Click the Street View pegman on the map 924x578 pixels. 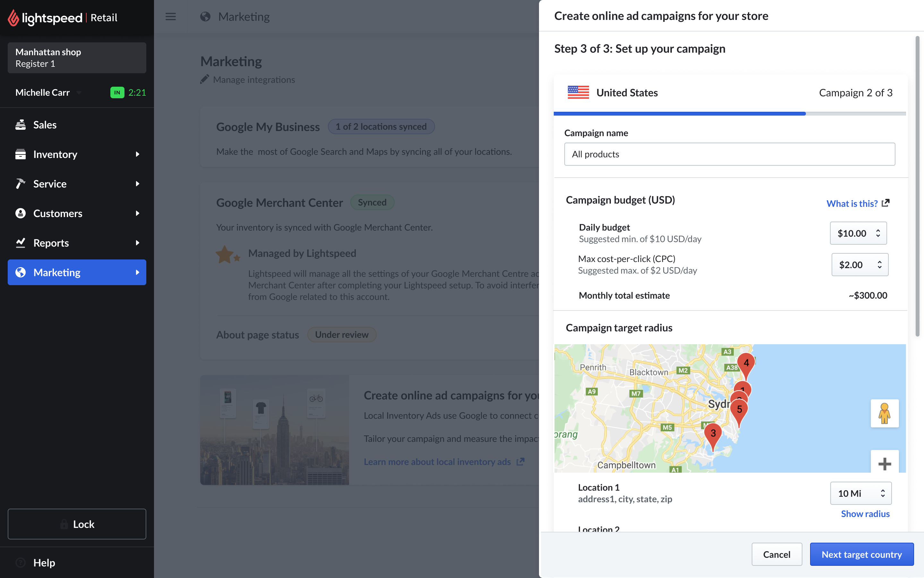885,413
